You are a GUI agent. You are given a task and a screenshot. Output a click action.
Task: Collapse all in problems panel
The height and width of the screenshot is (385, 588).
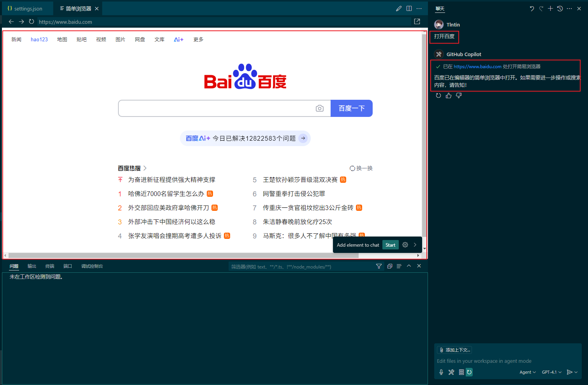pos(389,266)
